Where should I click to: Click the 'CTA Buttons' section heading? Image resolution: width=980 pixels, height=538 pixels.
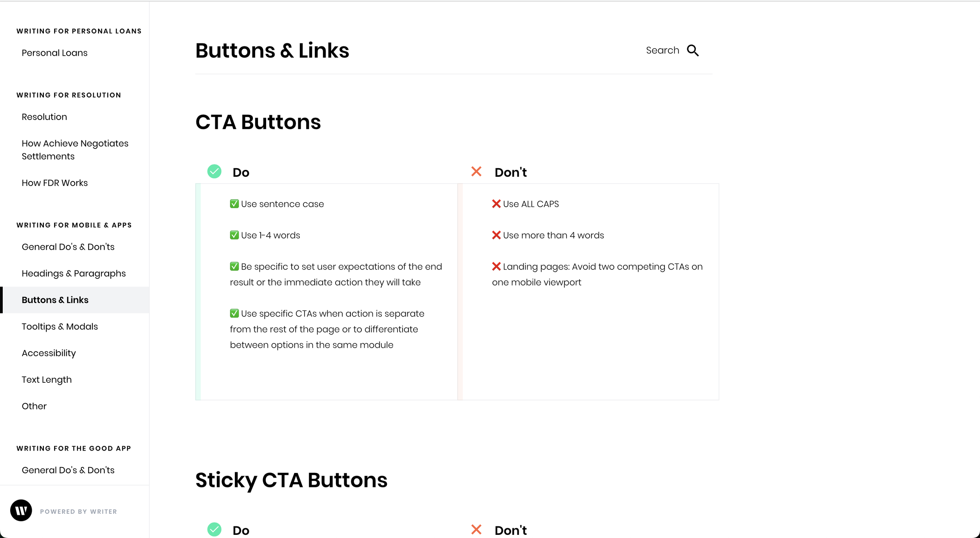(258, 122)
